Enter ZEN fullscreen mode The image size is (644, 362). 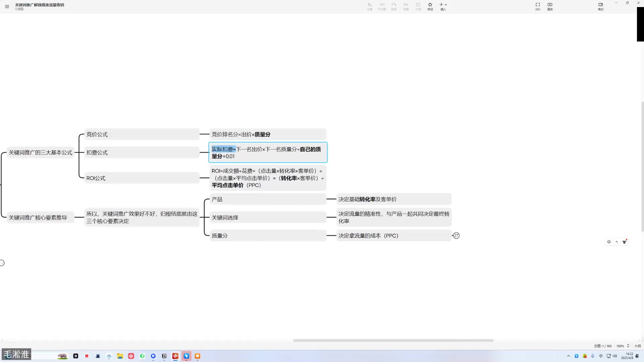coord(538,6)
